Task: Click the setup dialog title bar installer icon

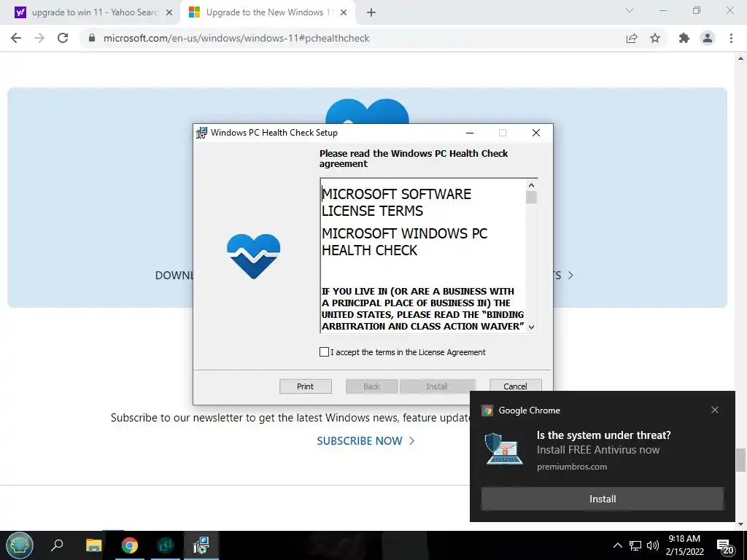Action: 202,133
